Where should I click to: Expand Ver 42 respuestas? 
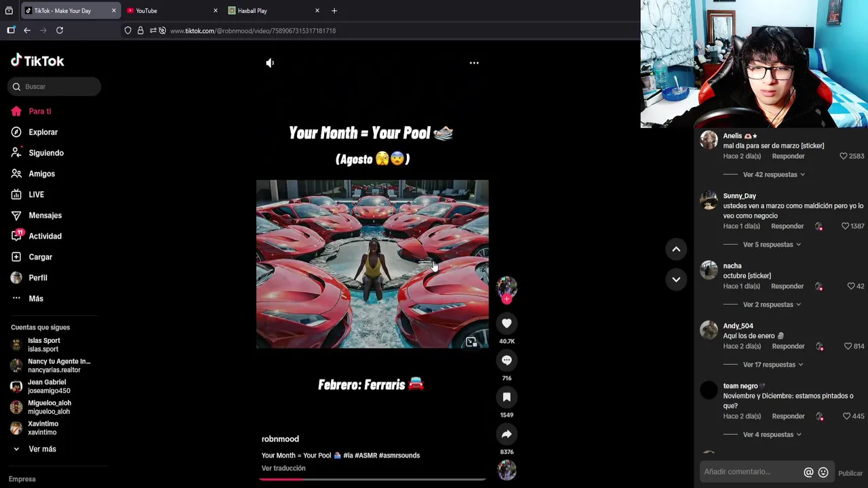pos(774,175)
